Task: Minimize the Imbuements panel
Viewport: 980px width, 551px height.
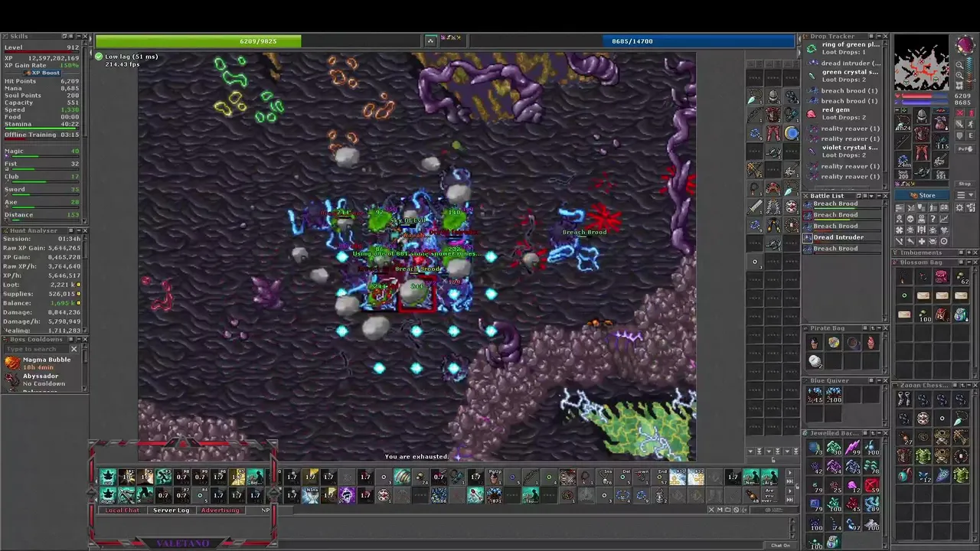Action: 969,253
